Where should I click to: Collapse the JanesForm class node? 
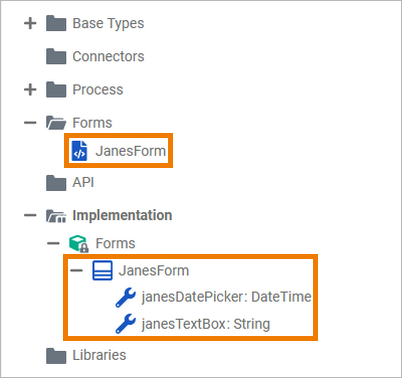point(76,270)
